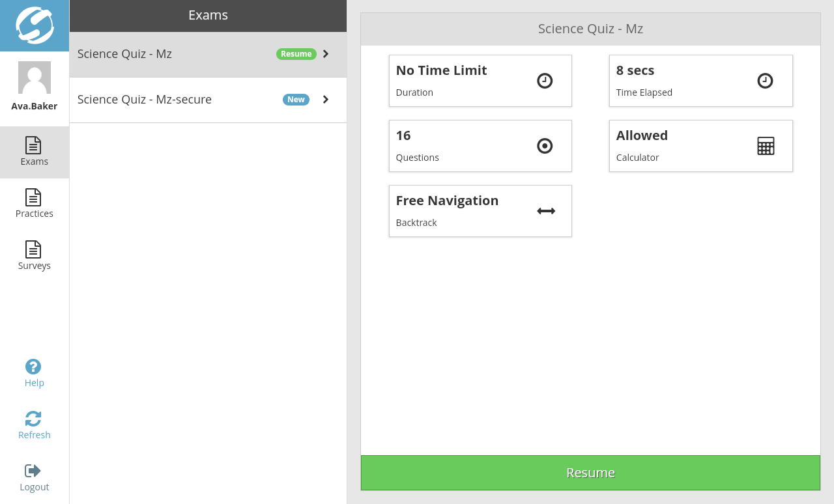Click the Questions target icon

tap(545, 146)
